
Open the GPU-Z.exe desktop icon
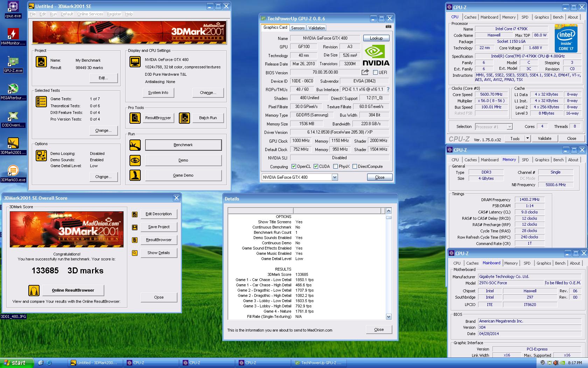click(13, 64)
